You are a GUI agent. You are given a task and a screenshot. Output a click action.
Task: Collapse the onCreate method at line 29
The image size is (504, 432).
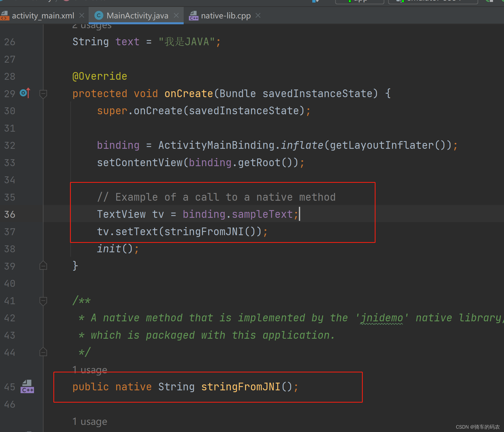pos(43,94)
